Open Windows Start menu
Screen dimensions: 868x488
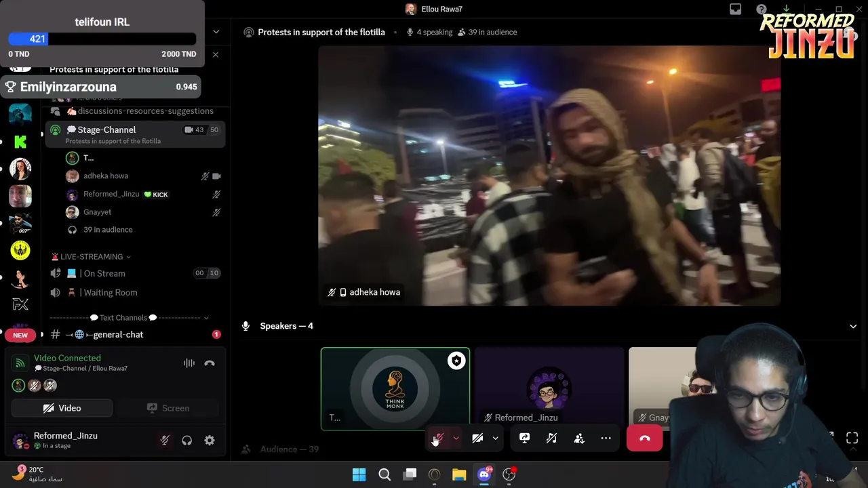click(x=359, y=474)
